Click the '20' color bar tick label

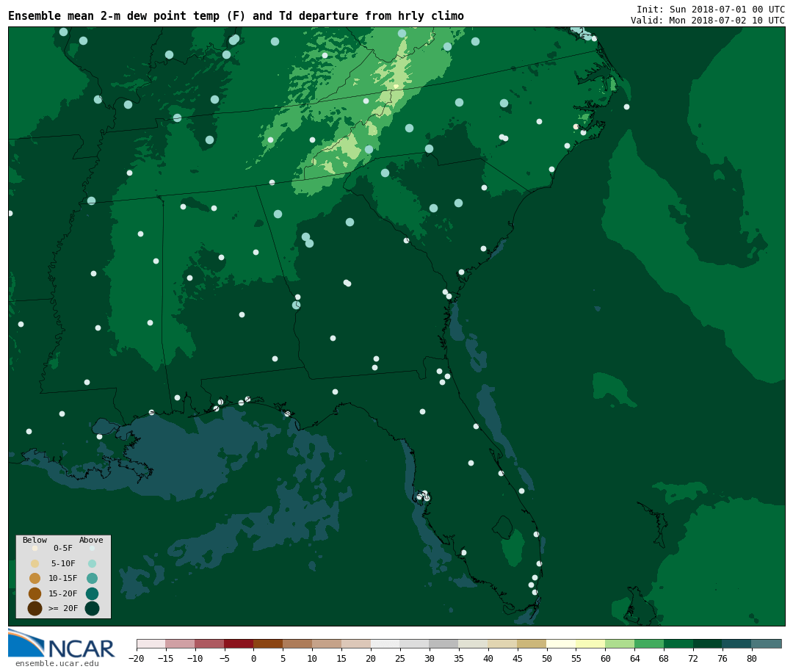point(371,658)
